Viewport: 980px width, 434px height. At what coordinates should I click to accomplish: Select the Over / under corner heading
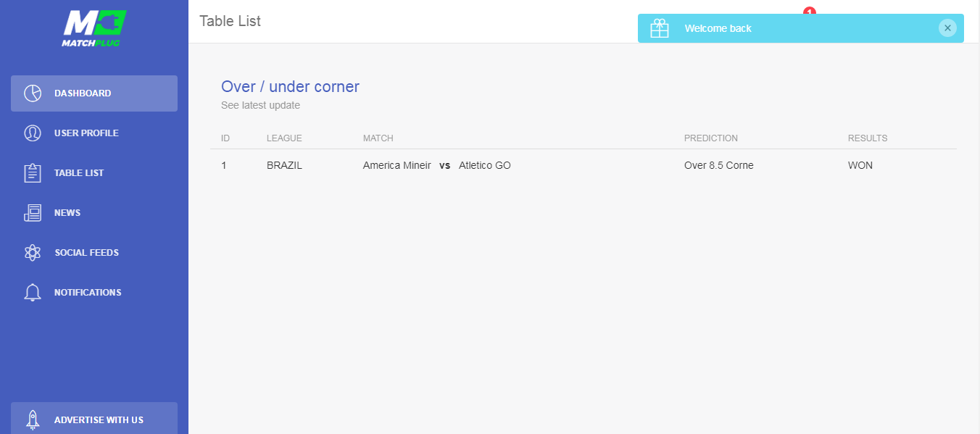(290, 87)
